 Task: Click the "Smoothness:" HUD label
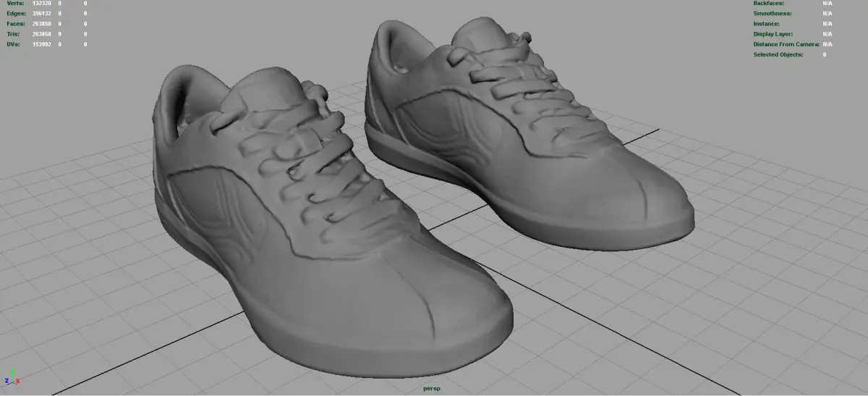click(x=772, y=13)
